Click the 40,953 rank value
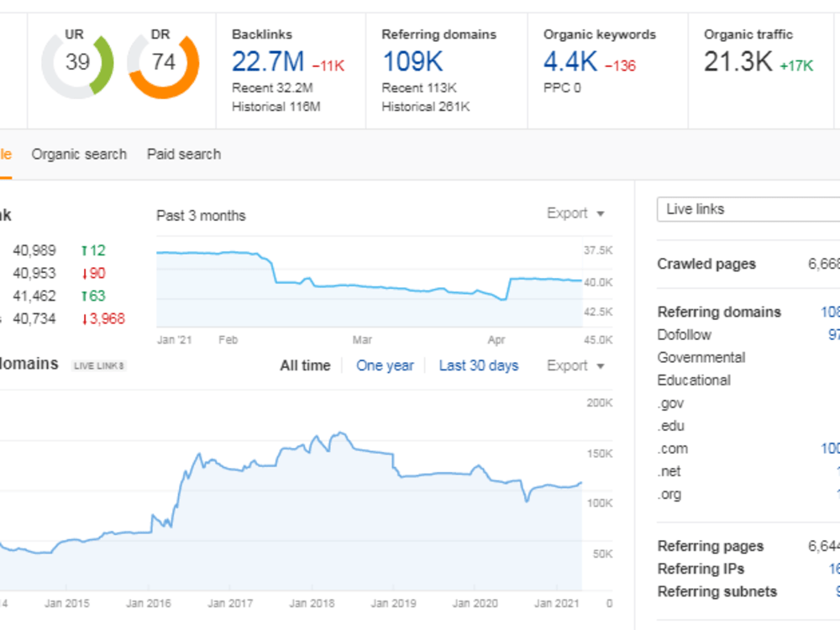The width and height of the screenshot is (840, 630). click(34, 273)
